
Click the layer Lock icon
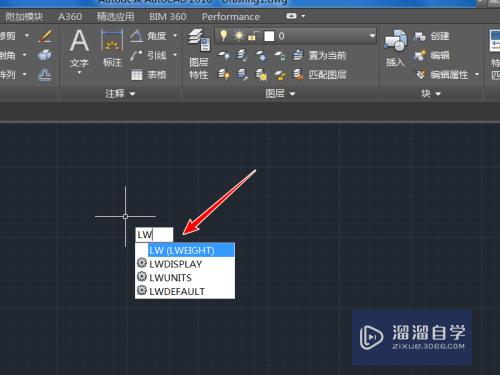pos(280,55)
